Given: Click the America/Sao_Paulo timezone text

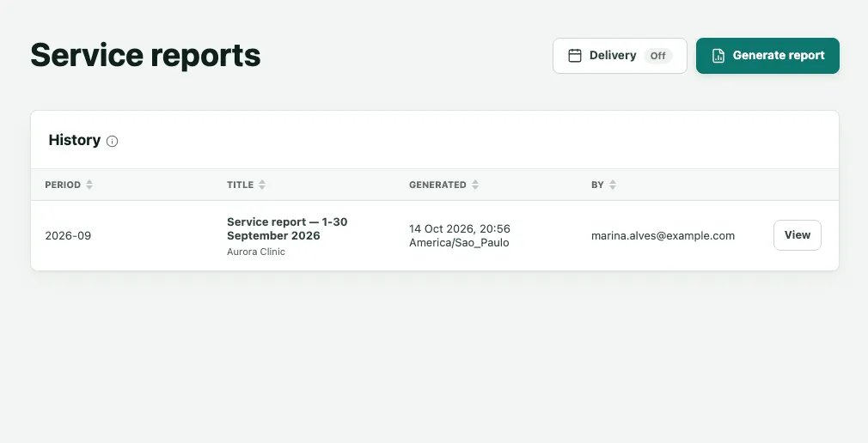Looking at the screenshot, I should (x=459, y=242).
